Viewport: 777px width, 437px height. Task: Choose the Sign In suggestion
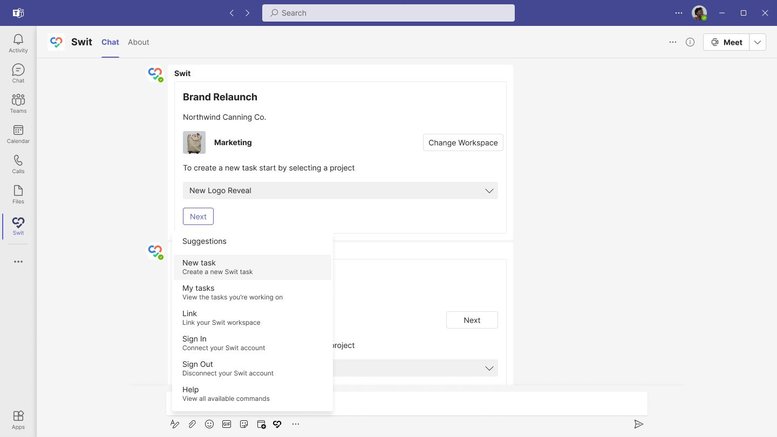coord(253,343)
